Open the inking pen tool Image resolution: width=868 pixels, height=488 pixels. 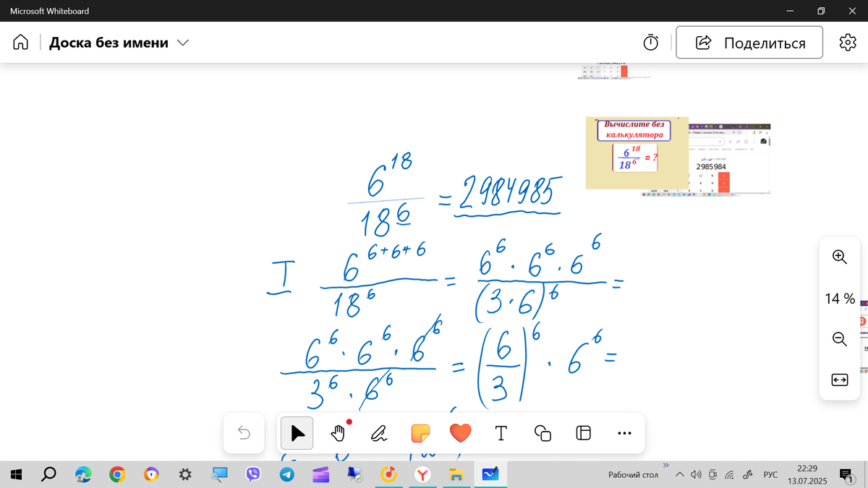click(x=378, y=433)
